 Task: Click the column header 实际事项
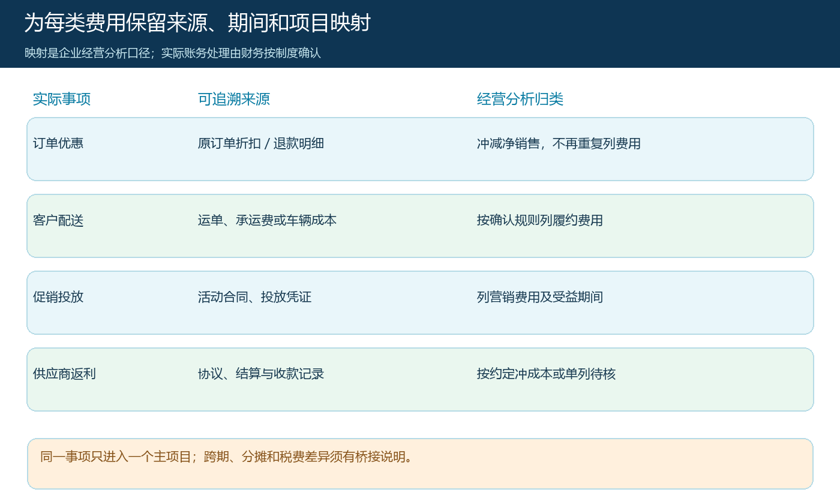[x=62, y=99]
